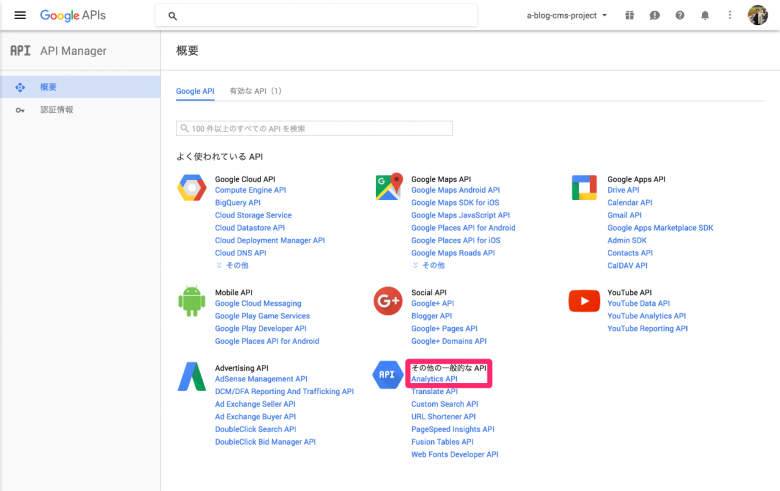780x491 pixels.
Task: Open Google Cloud Messaging link
Action: click(x=258, y=303)
